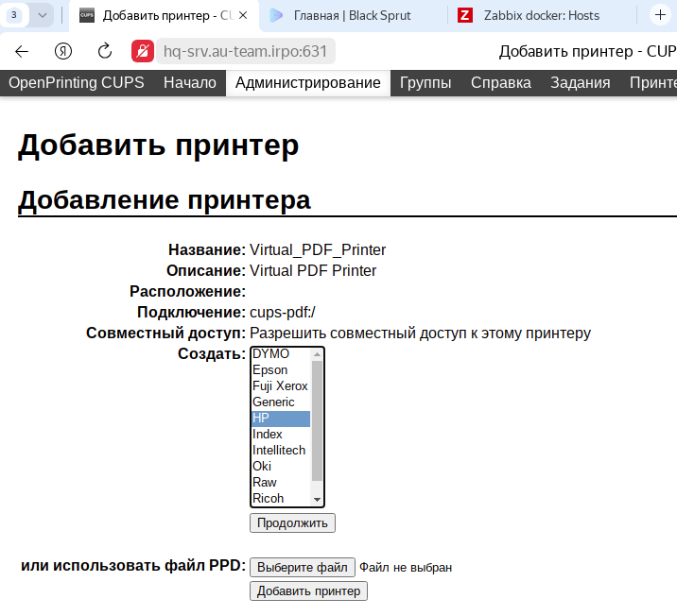Open the Справка section

tap(500, 83)
